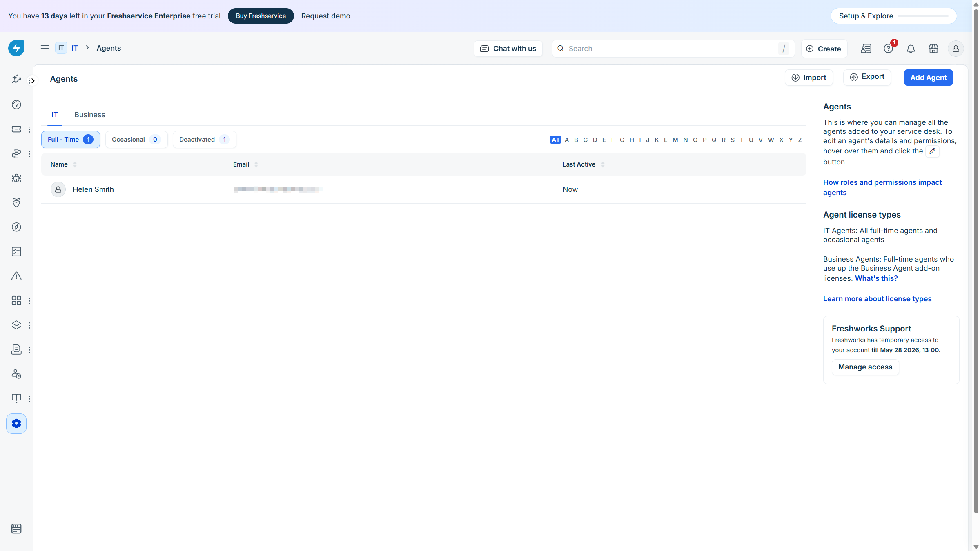This screenshot has width=980, height=551.
Task: Open the Releases shield sidebar icon
Action: click(x=16, y=203)
